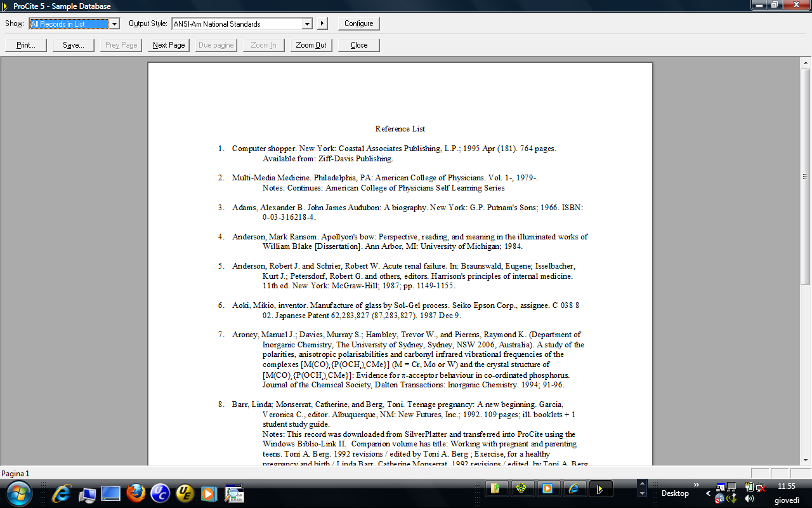The image size is (812, 508).
Task: Open the window switcher quick launch icon
Action: tap(234, 493)
